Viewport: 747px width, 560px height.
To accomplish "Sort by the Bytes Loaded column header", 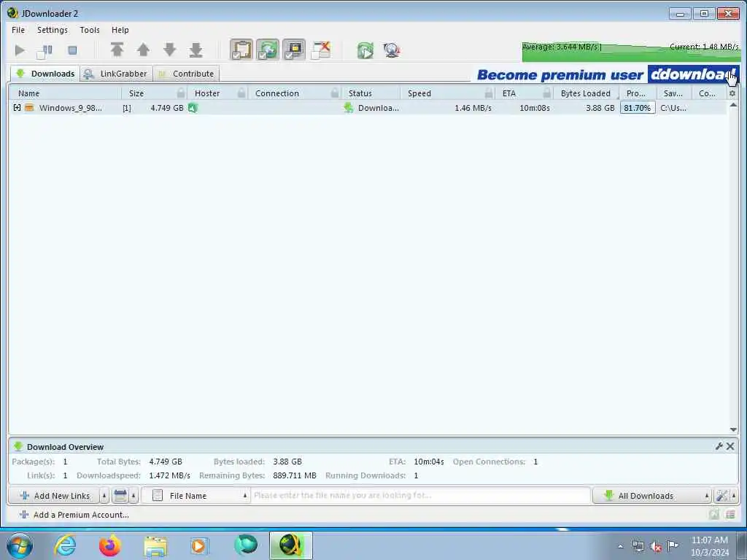I will (586, 93).
